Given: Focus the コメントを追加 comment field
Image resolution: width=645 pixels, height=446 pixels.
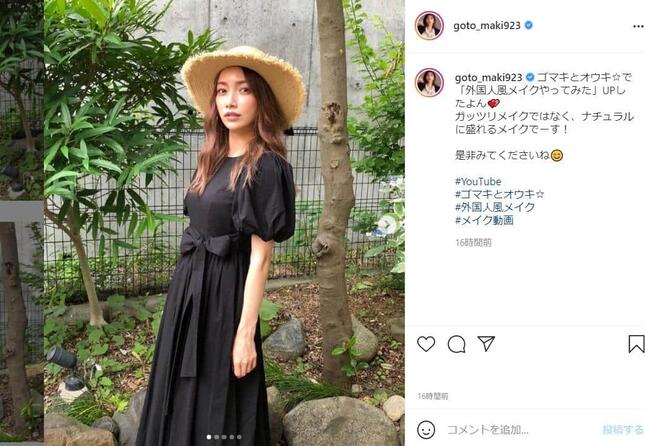Looking at the screenshot, I should pyautogui.click(x=520, y=430).
